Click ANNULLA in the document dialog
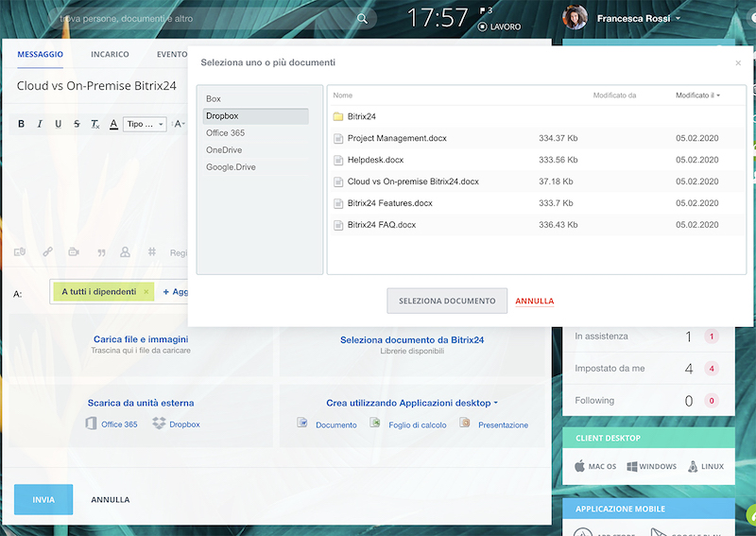This screenshot has height=536, width=756. pyautogui.click(x=535, y=301)
